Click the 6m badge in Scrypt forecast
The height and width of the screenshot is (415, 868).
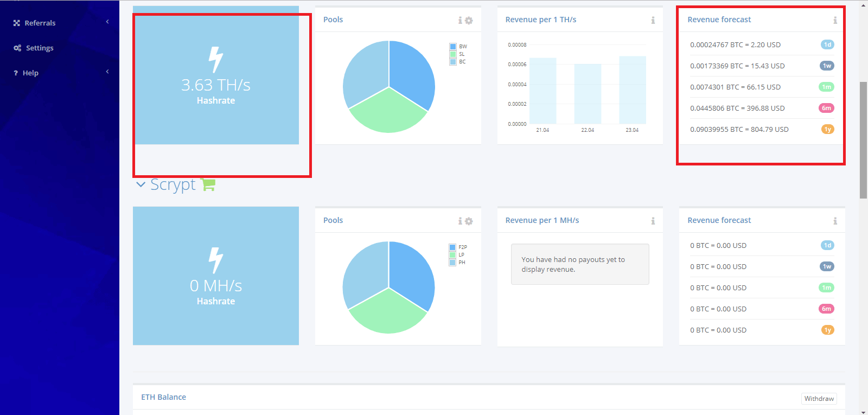(x=826, y=309)
